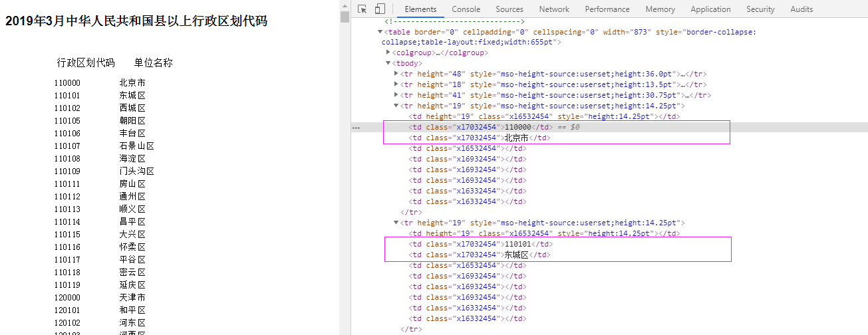Click 和平区 in the table
The height and width of the screenshot is (335, 868).
pyautogui.click(x=132, y=310)
